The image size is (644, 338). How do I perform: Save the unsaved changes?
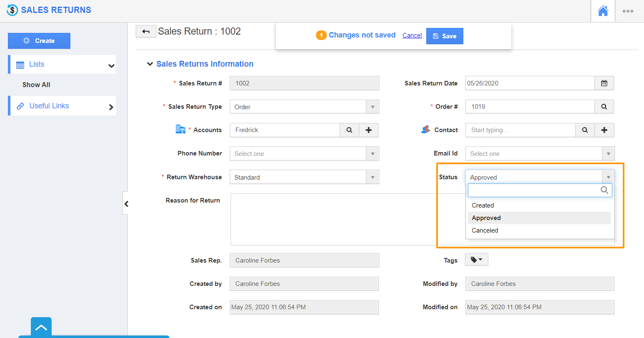coord(445,36)
